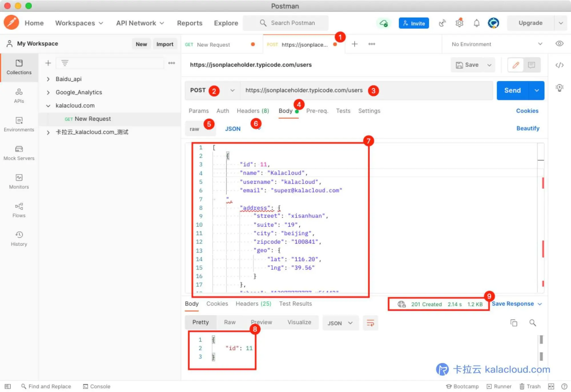Open the Workspaces menu

(79, 23)
